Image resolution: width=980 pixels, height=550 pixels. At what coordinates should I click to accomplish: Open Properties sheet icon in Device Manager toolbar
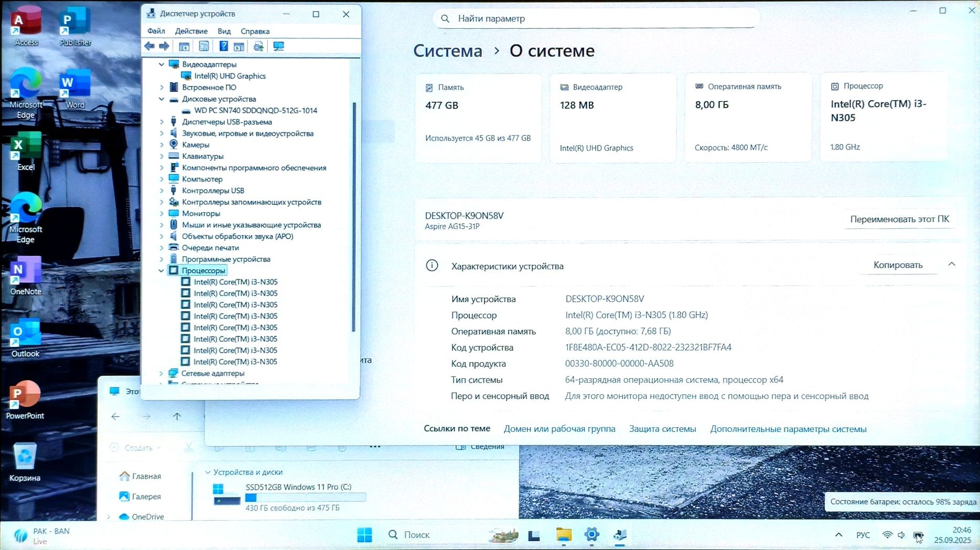point(204,46)
